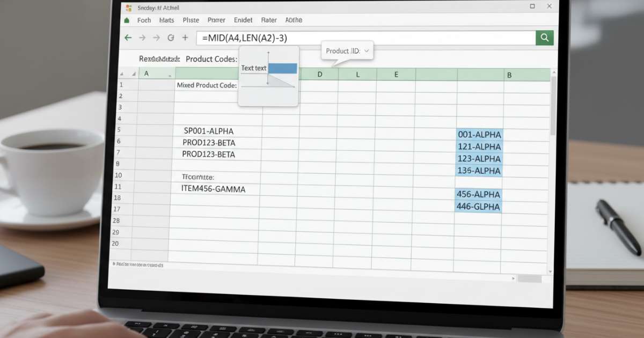Screen dimensions: 644x338
Task: Click the green home icon left of menus
Action: (127, 19)
